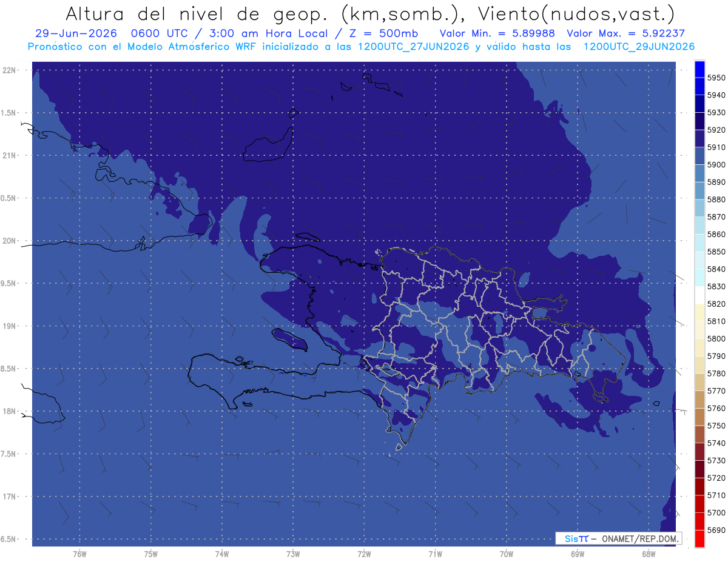This screenshot has width=728, height=562.
Task: Click the '70W' longitude label
Action: point(507,554)
